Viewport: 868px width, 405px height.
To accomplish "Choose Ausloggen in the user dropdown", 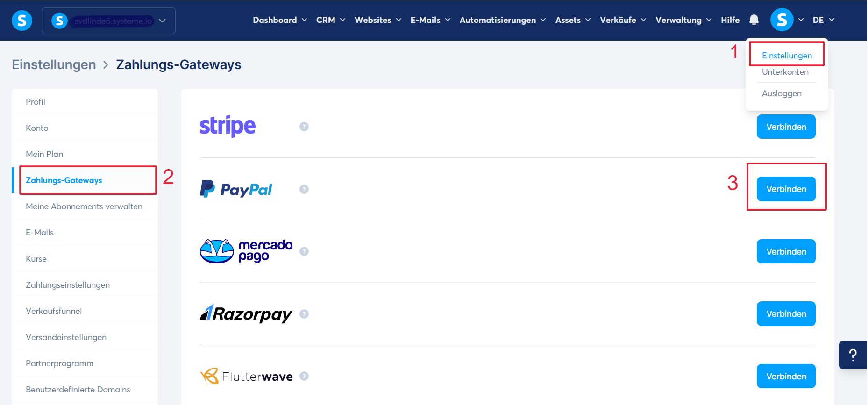I will pos(782,93).
